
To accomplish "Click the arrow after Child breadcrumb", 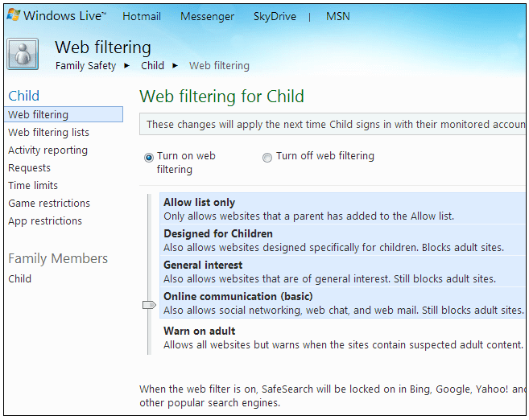I will tap(175, 66).
